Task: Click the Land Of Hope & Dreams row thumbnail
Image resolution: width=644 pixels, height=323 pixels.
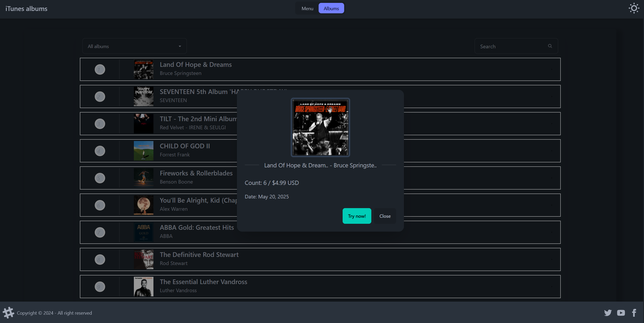Action: (144, 69)
